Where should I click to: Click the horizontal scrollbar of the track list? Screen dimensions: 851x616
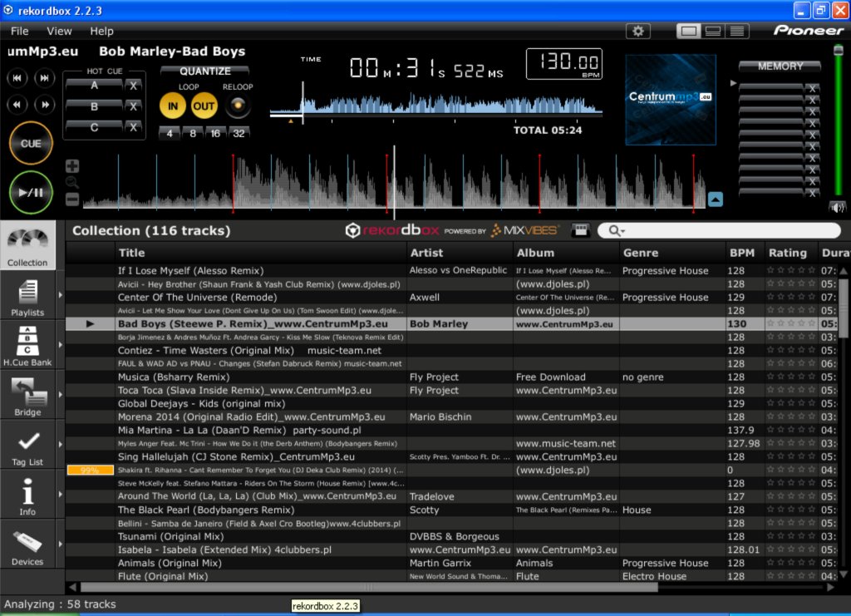[x=369, y=587]
